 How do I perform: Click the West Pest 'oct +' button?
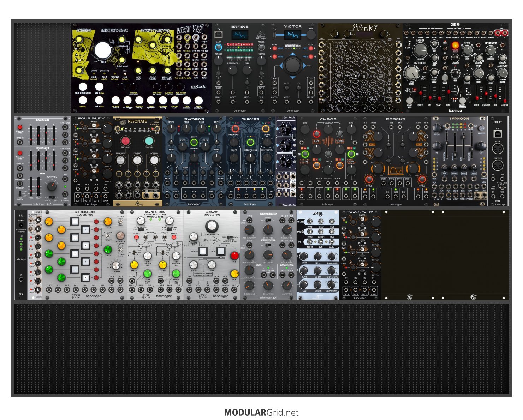[x=99, y=86]
